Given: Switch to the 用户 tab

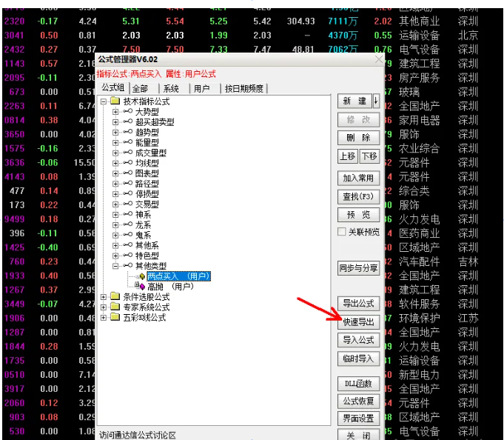Looking at the screenshot, I should [201, 88].
